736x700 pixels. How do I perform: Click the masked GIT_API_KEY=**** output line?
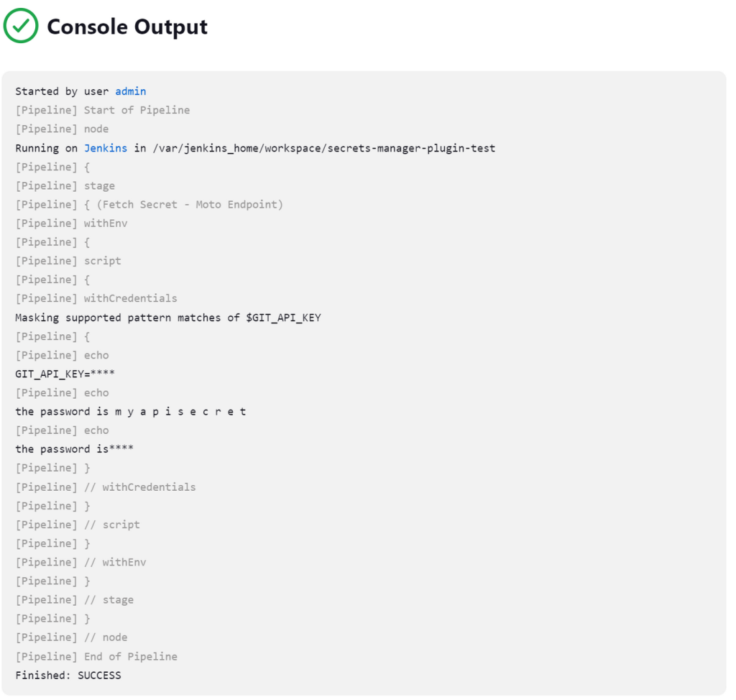(x=65, y=374)
